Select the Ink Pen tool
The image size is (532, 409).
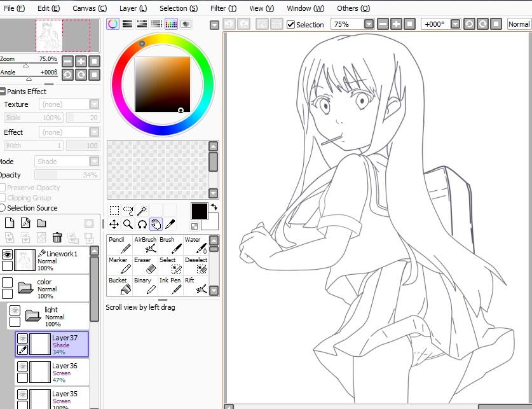(170, 286)
